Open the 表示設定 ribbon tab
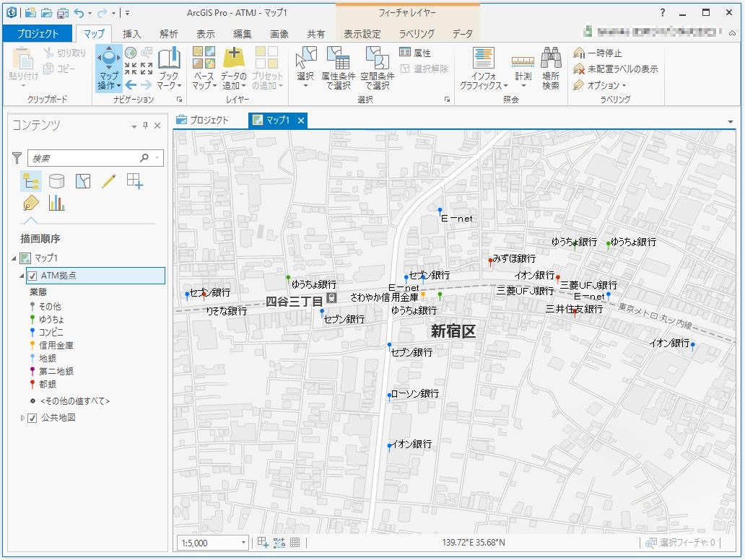This screenshot has width=745, height=560. coord(362,34)
